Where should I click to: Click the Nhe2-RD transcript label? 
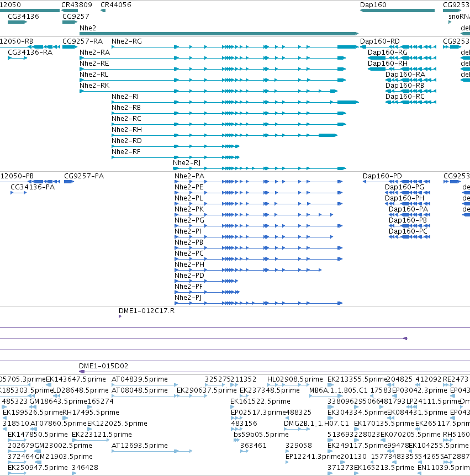(x=126, y=141)
